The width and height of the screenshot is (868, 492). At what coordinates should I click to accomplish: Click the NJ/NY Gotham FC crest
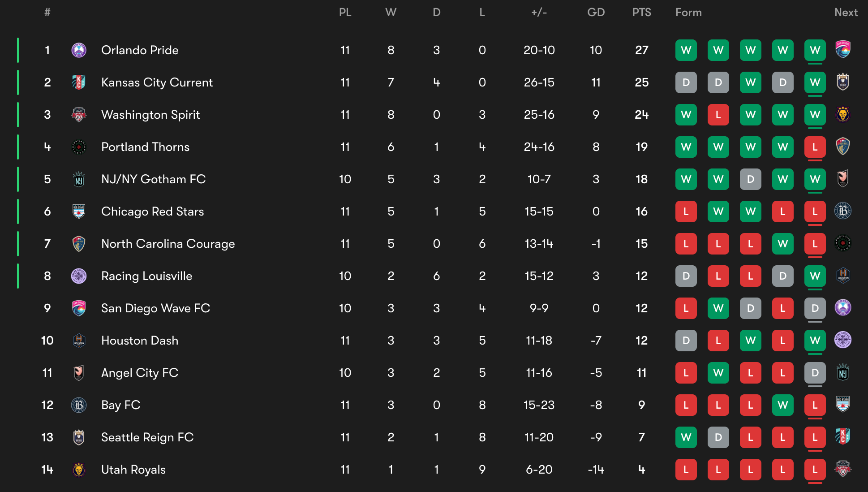coord(79,179)
